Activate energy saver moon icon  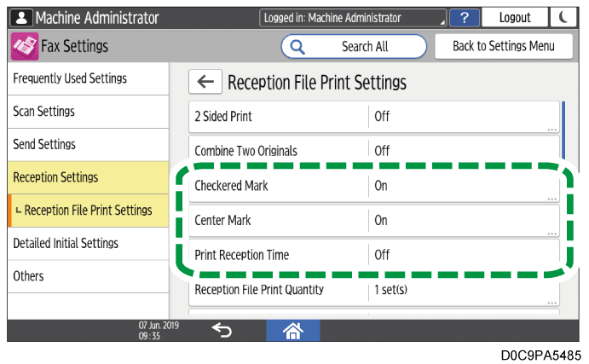tap(563, 17)
